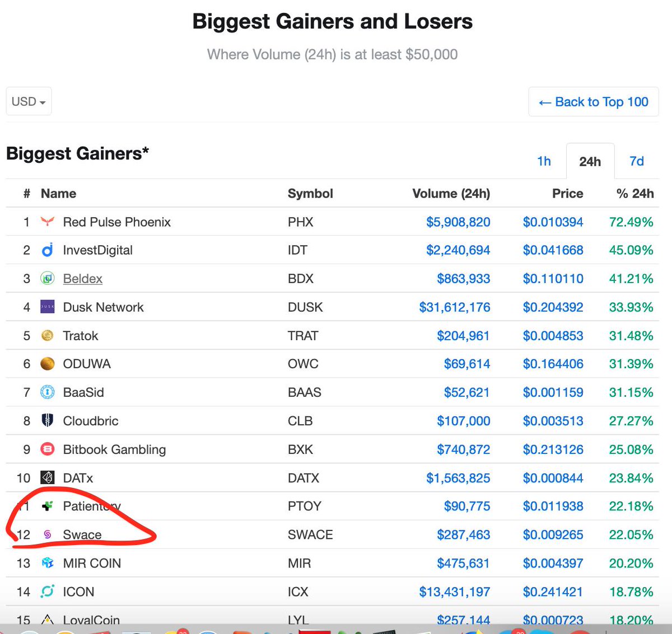Select the 24h tab

point(590,161)
